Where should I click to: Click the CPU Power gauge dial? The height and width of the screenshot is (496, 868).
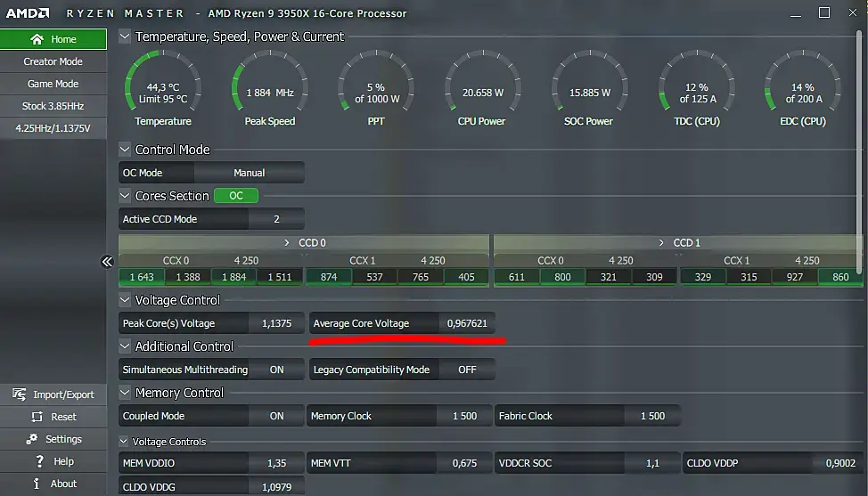[483, 83]
